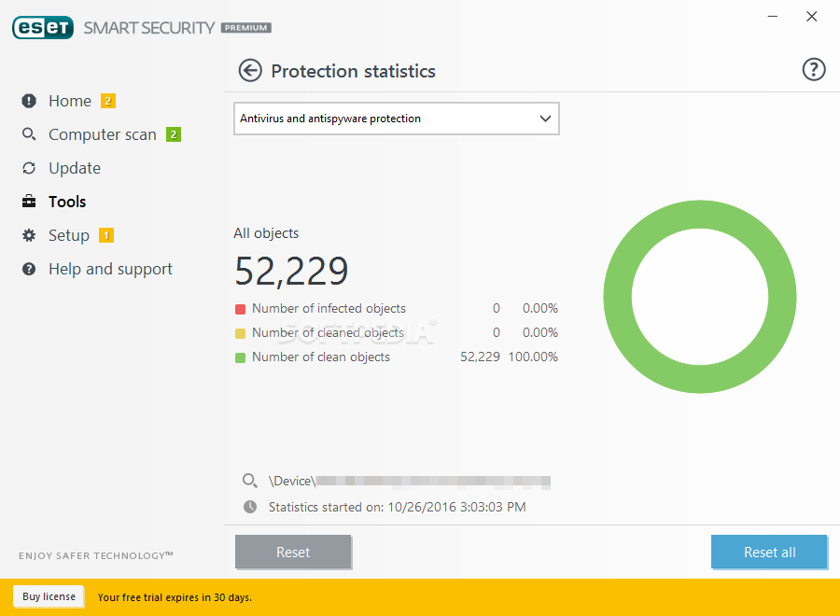Click the Home alert icon in sidebar
The width and height of the screenshot is (840, 616).
[x=29, y=101]
